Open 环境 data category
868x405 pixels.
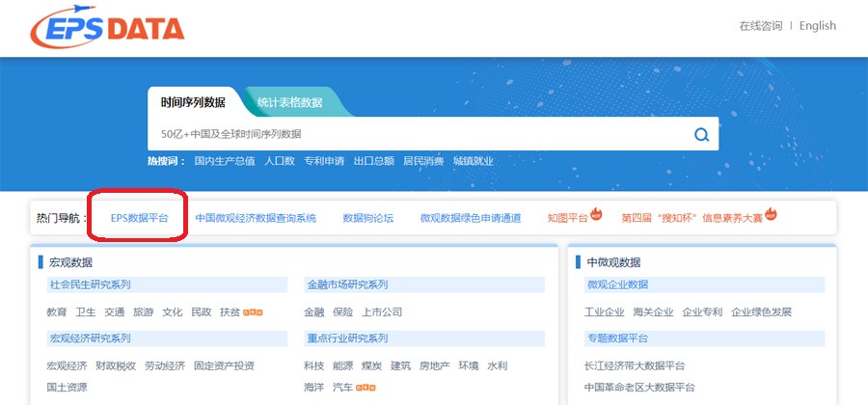(x=469, y=365)
